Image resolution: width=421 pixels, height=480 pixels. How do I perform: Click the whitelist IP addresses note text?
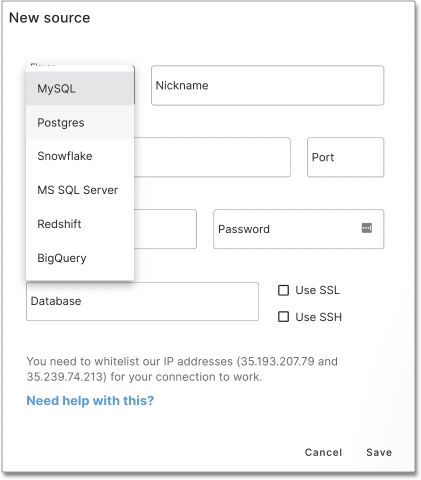[182, 369]
